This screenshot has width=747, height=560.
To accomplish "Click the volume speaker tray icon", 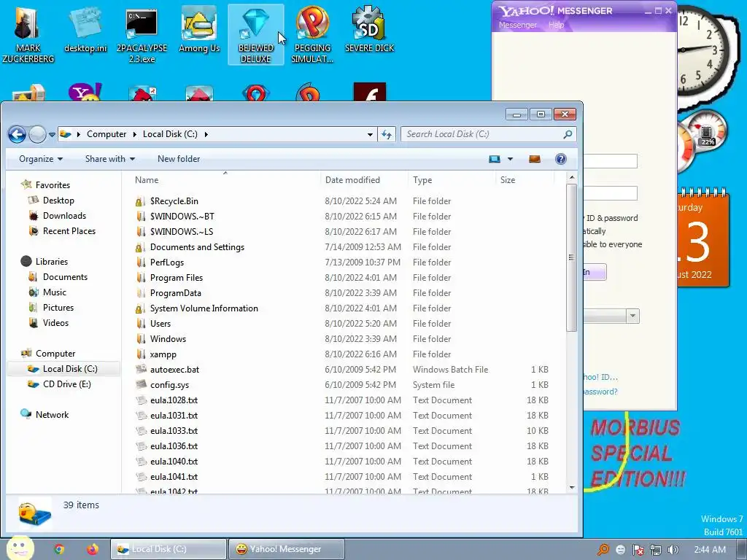I will click(673, 550).
